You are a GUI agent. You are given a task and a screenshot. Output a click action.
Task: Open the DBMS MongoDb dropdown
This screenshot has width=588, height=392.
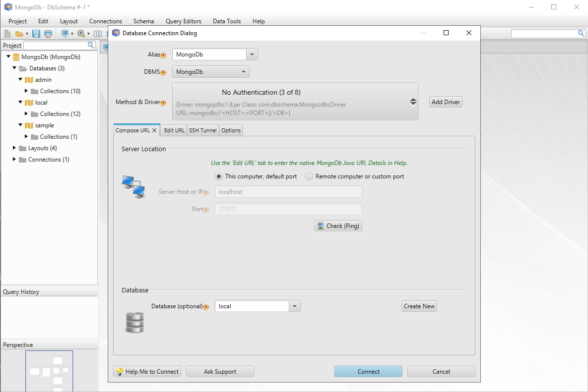tap(211, 71)
